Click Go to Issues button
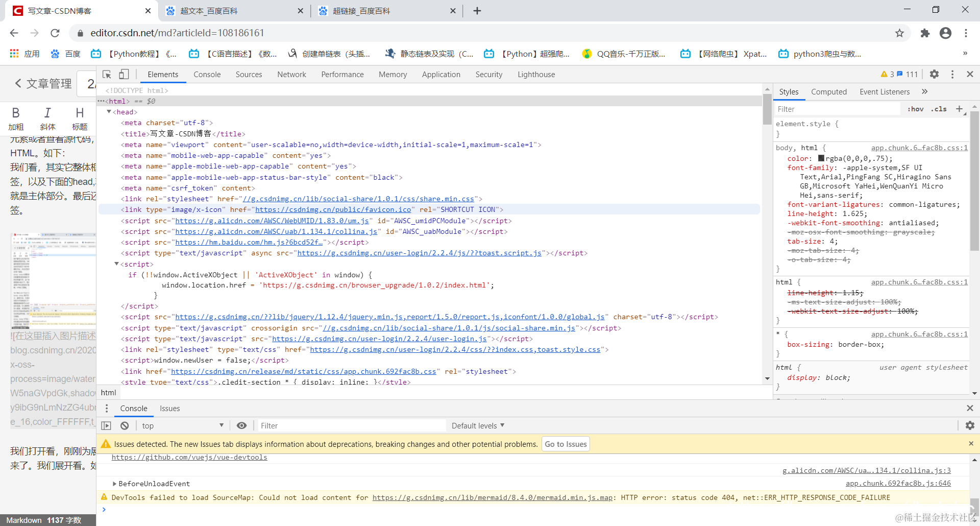 tap(566, 444)
